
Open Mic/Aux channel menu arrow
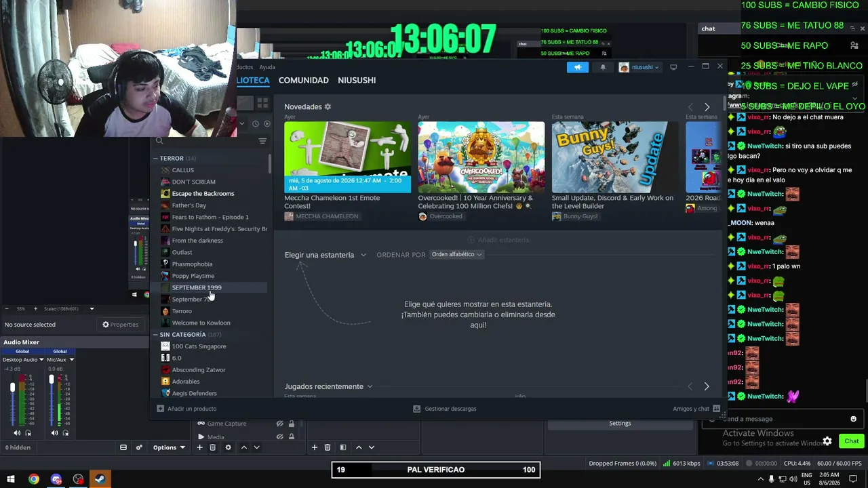71,360
